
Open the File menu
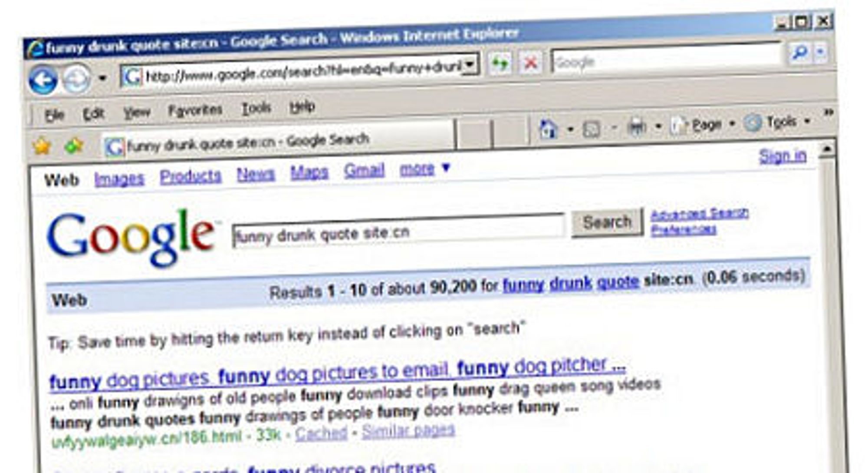pos(54,115)
